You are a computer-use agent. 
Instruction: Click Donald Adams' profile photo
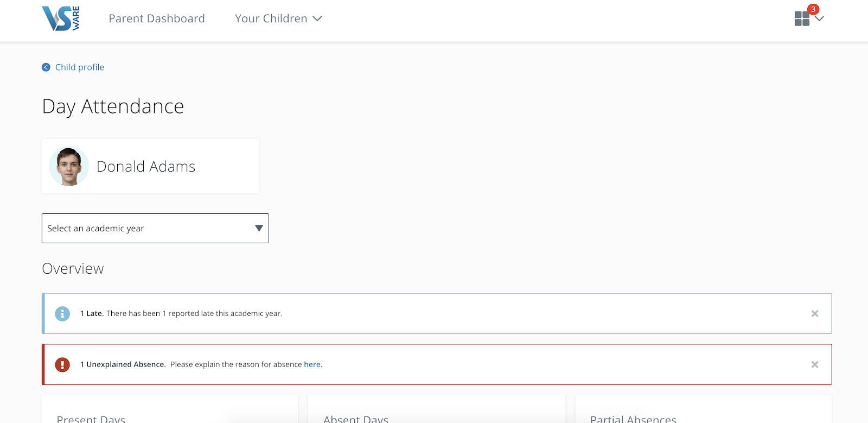pyautogui.click(x=69, y=166)
